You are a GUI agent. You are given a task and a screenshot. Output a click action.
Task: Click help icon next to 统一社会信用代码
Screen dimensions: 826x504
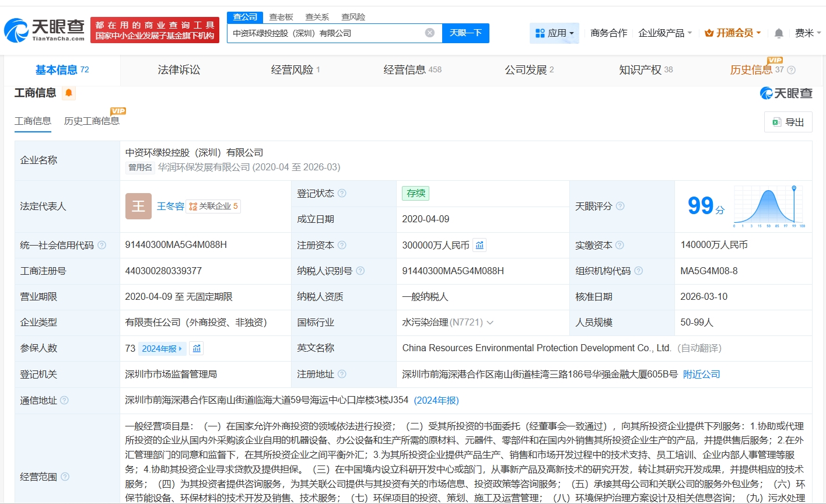[102, 246]
